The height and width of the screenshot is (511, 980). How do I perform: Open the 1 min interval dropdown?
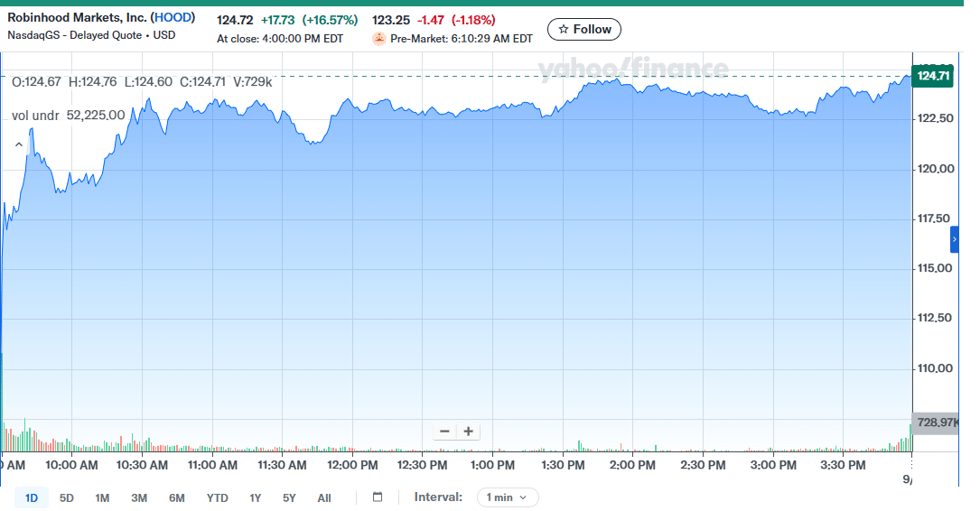point(508,497)
